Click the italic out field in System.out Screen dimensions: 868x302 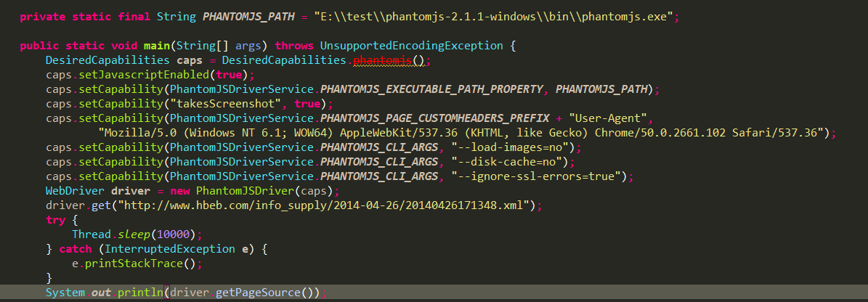tap(101, 293)
